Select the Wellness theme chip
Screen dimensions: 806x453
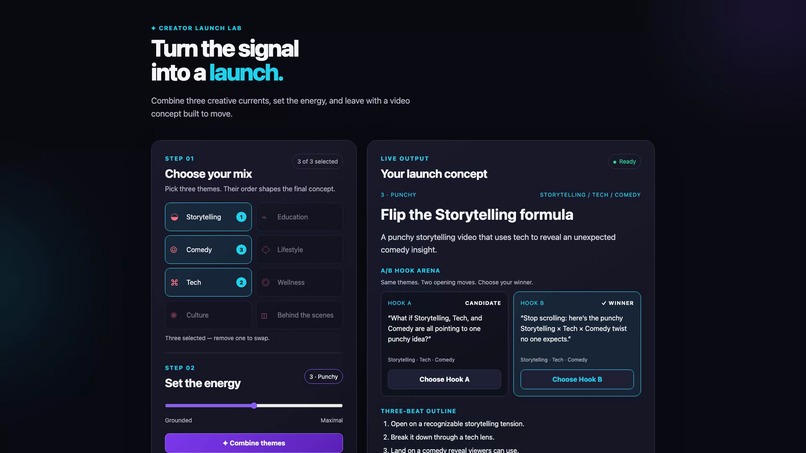(x=299, y=282)
